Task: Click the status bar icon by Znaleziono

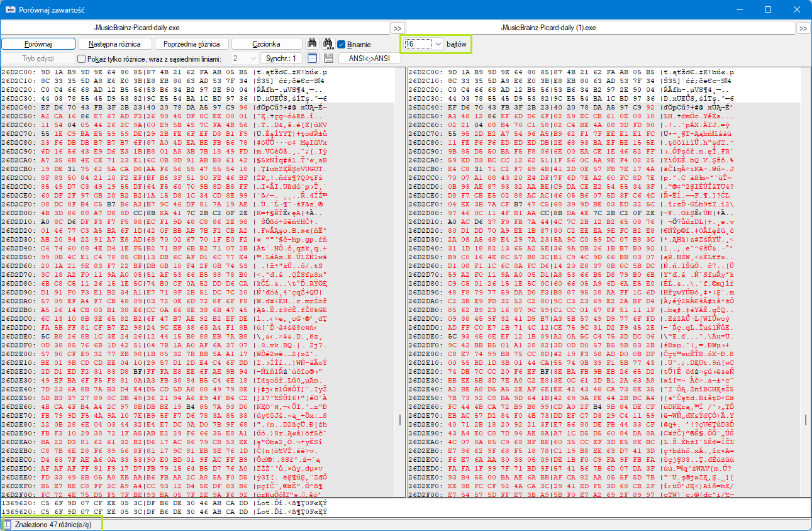Action: pyautogui.click(x=8, y=525)
